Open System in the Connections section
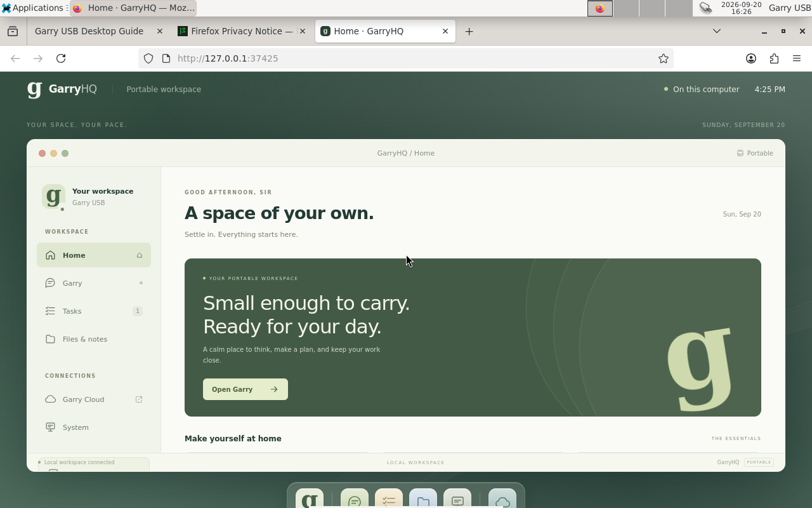 (x=94, y=427)
